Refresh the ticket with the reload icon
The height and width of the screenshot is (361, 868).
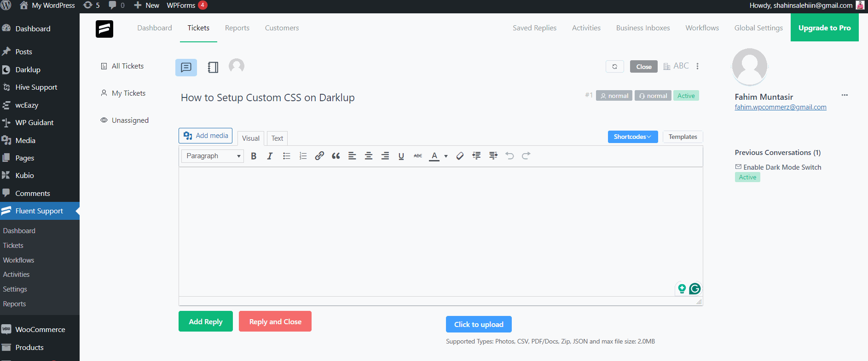[615, 67]
